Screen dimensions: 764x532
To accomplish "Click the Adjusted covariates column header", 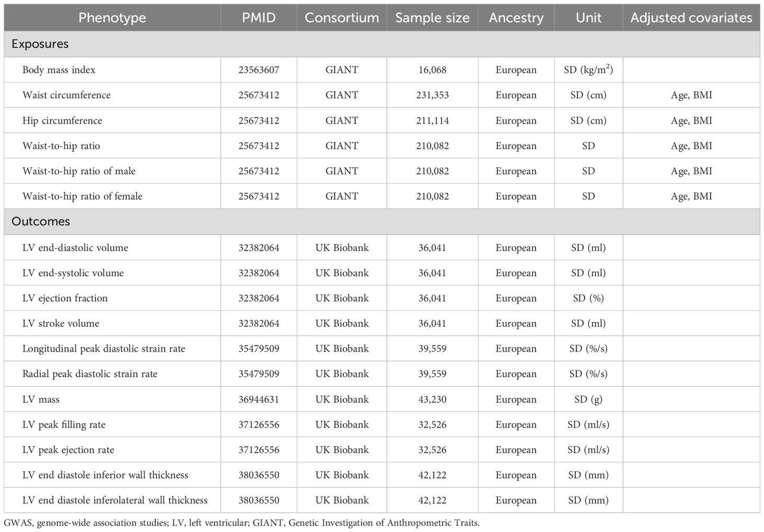I will [691, 18].
